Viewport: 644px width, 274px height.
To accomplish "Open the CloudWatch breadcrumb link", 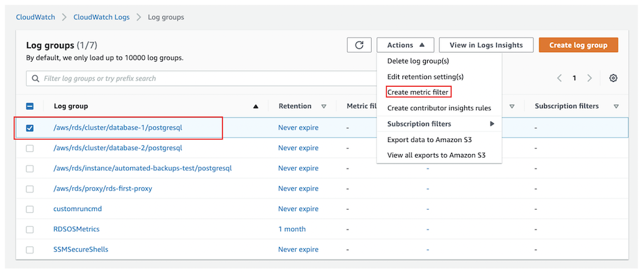I will point(35,17).
